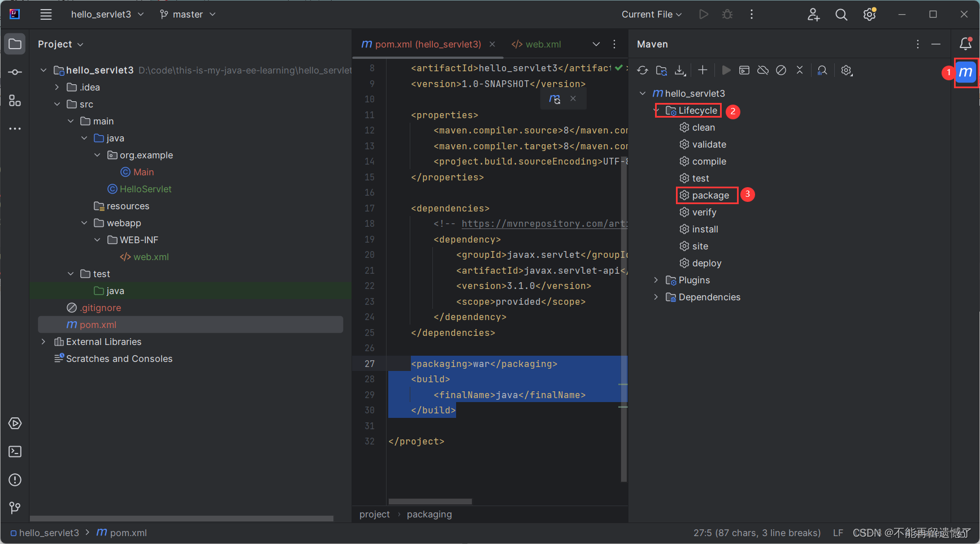This screenshot has height=544, width=980.
Task: Open Current File run configuration dropdown
Action: (652, 14)
